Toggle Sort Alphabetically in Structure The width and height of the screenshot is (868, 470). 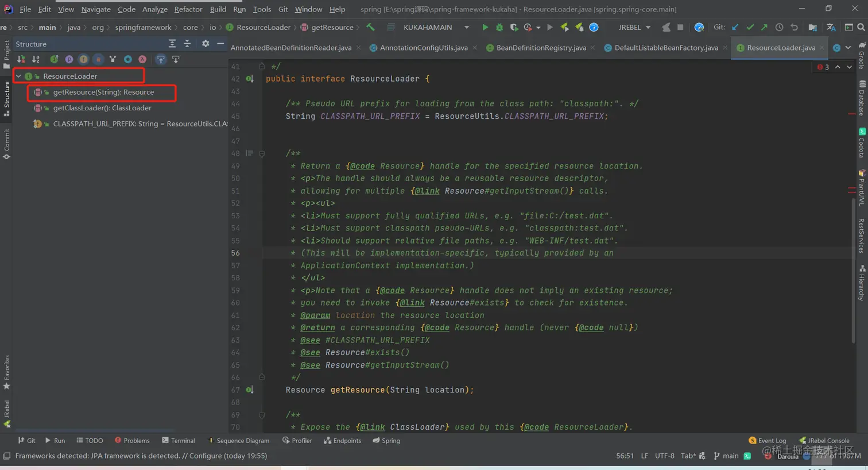click(36, 59)
